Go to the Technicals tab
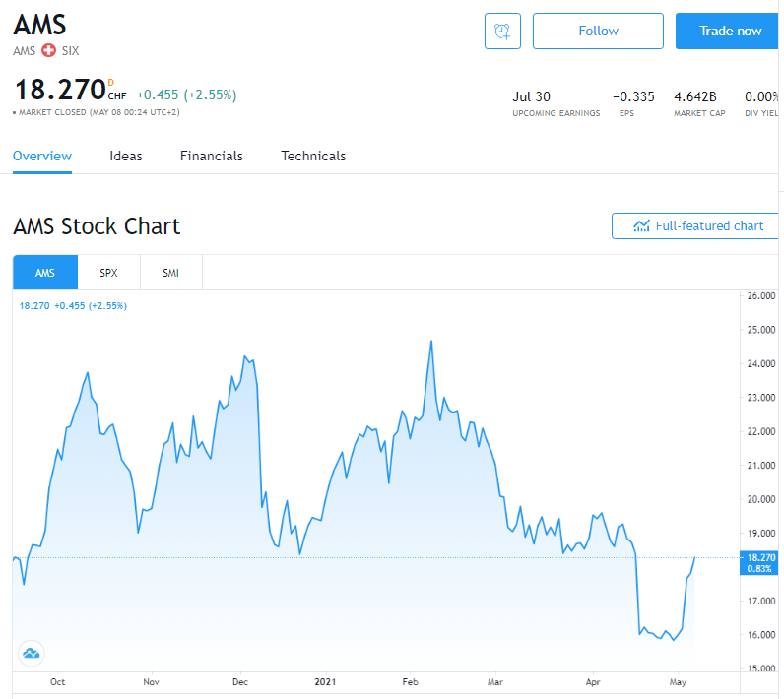Screen dimensions: 784x699 point(313,156)
